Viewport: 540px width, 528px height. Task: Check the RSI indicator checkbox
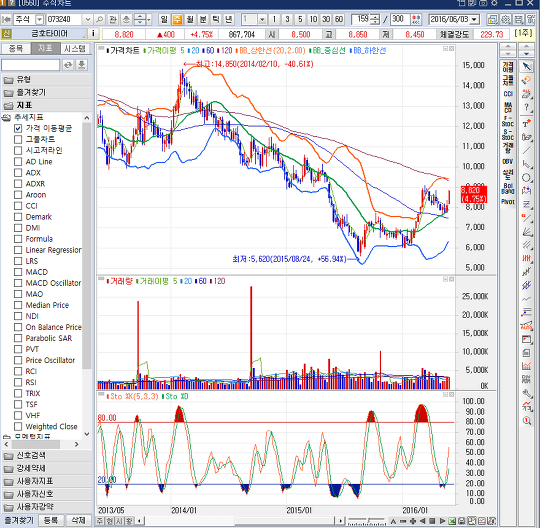(x=18, y=382)
